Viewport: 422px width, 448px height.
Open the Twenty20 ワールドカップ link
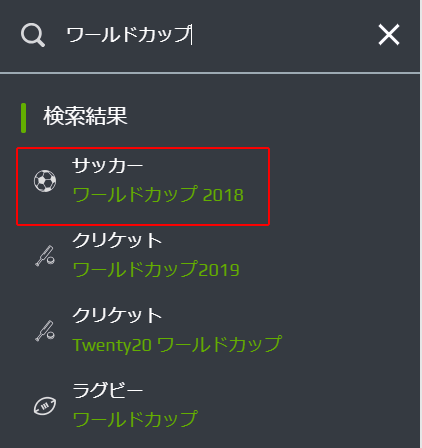[177, 344]
